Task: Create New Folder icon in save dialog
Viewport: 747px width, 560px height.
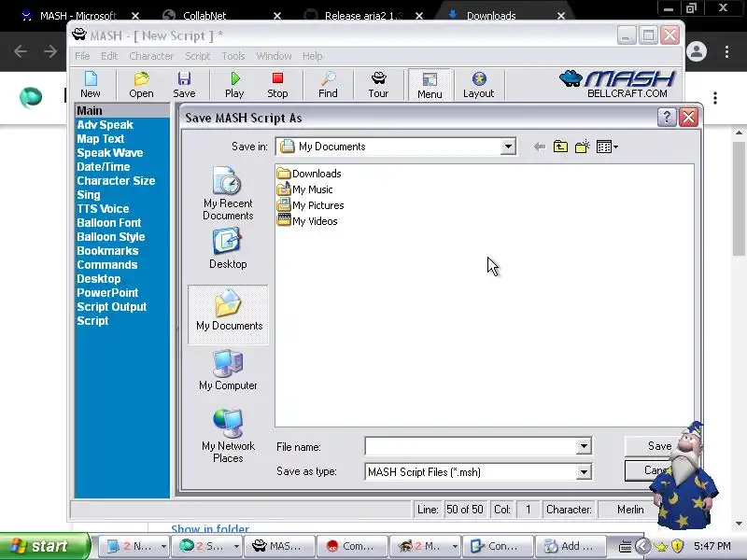Action: [582, 147]
